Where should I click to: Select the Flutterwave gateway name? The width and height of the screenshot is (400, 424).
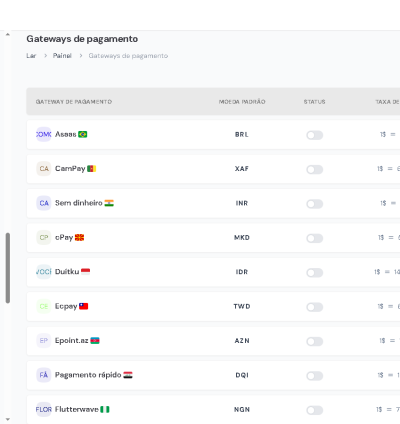pyautogui.click(x=77, y=409)
